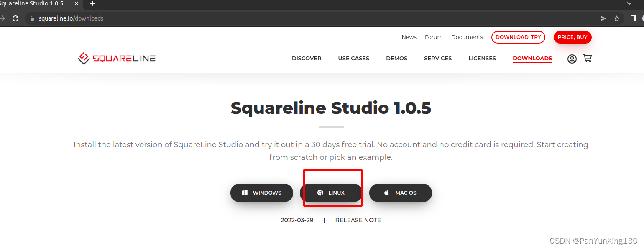Reload the downloads page
This screenshot has width=644, height=249.
pos(15,18)
